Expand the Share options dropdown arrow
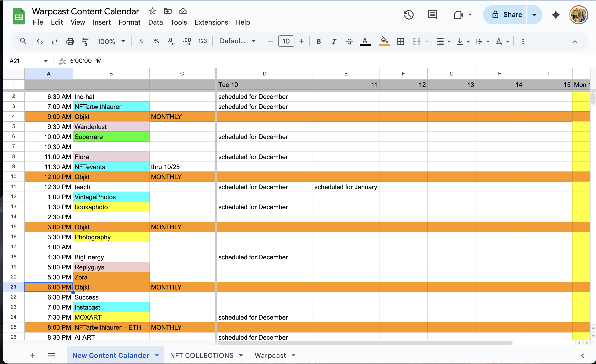 pos(534,15)
